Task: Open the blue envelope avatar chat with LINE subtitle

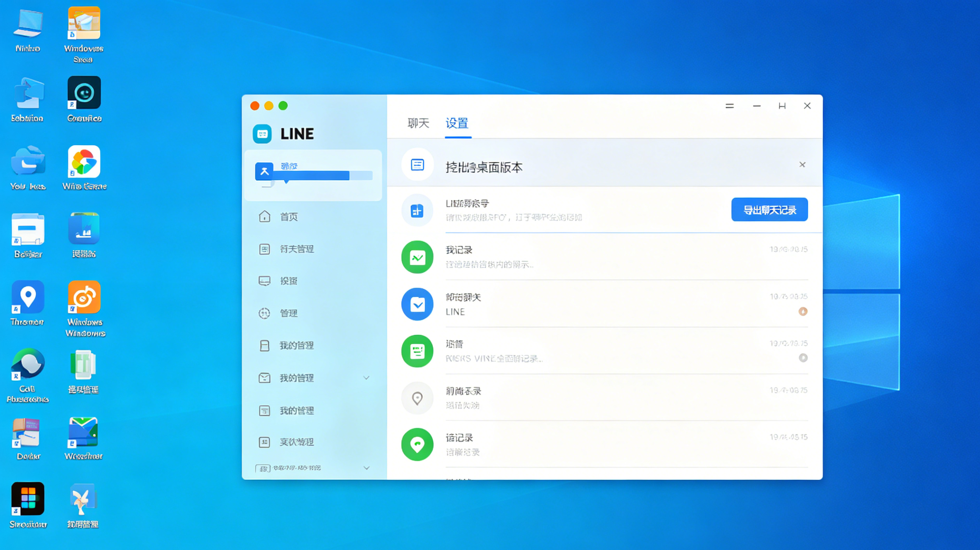Action: [417, 304]
